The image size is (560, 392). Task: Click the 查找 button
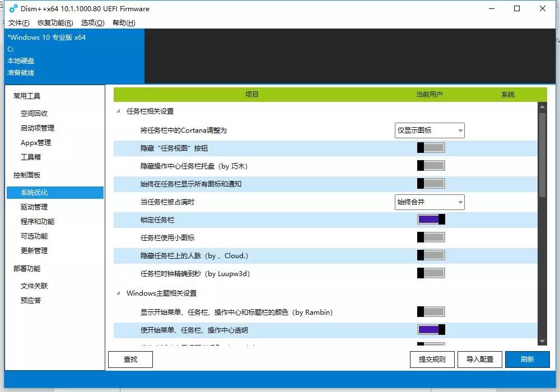coord(130,359)
